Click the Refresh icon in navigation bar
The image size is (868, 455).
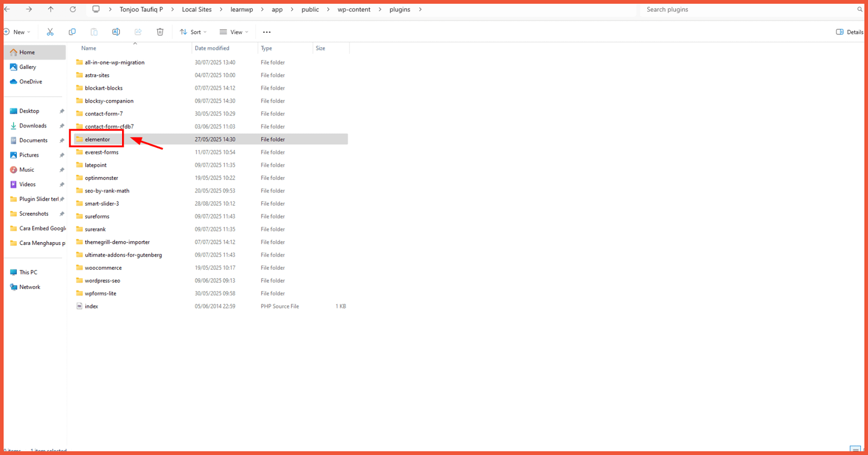tap(73, 9)
